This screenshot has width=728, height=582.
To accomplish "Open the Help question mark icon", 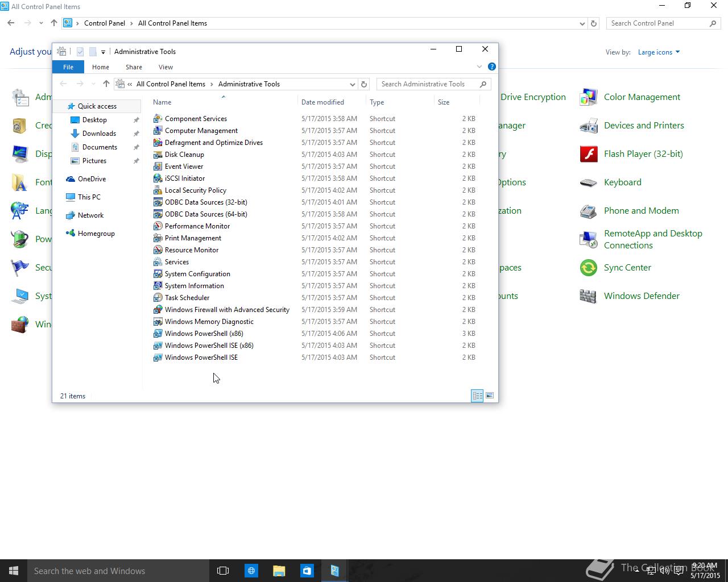I will pyautogui.click(x=492, y=66).
